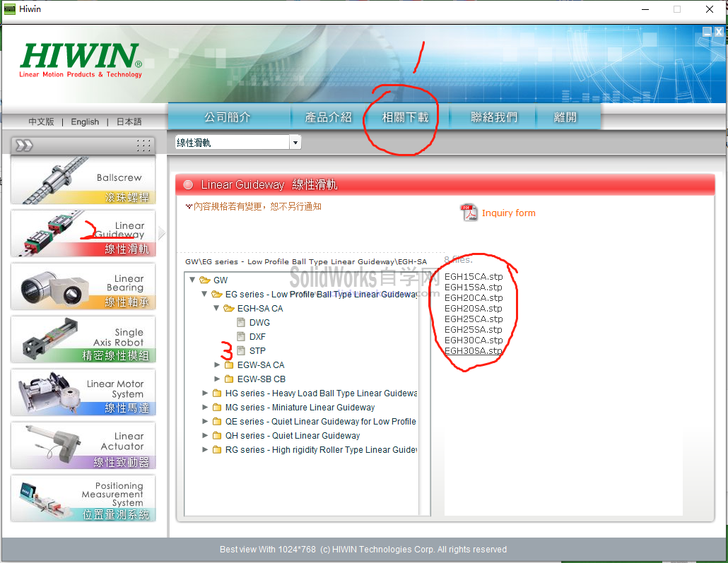Select the EGH15CA.stp file entry
This screenshot has width=728, height=563.
tap(474, 277)
